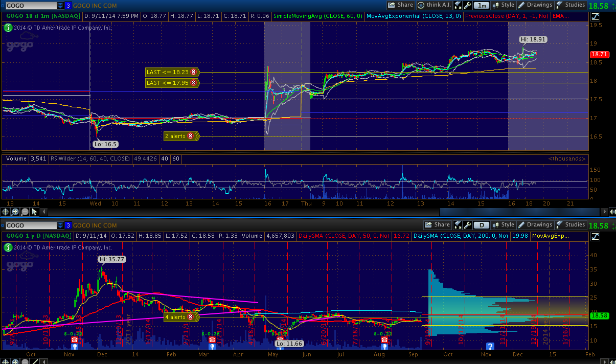Click the earnings phone icon near November
Screen dimensions: 616x364
pyautogui.click(x=75, y=339)
